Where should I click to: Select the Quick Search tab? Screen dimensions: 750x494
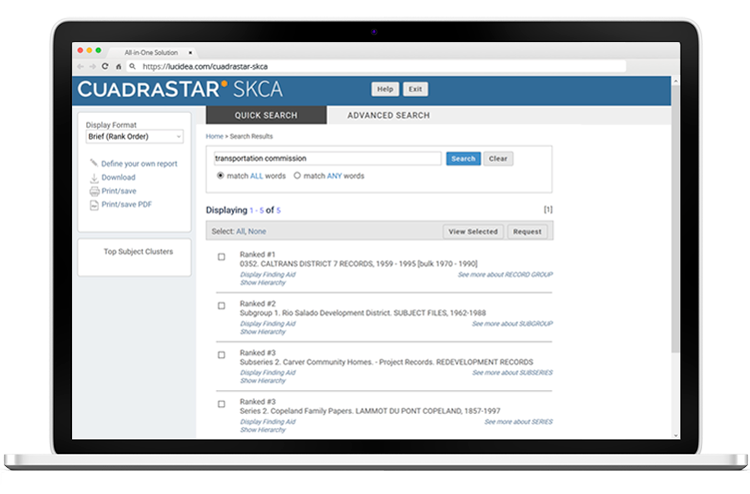pyautogui.click(x=265, y=115)
